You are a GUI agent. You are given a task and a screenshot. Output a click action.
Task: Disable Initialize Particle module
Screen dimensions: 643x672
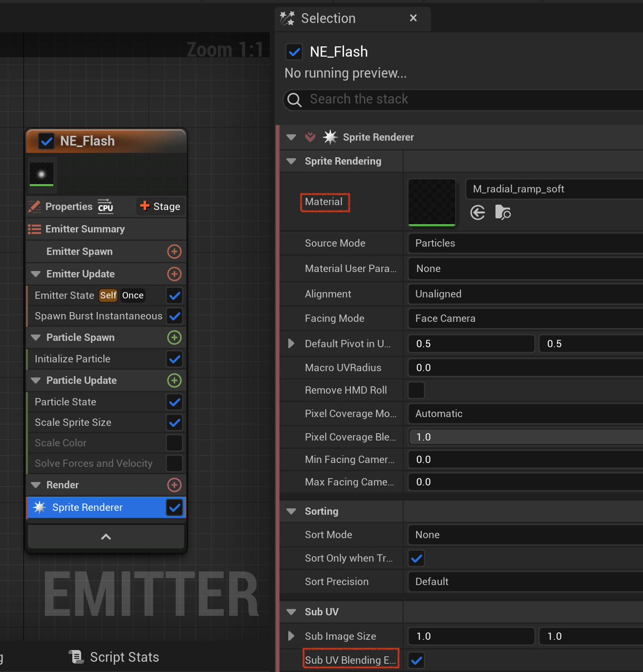point(174,359)
